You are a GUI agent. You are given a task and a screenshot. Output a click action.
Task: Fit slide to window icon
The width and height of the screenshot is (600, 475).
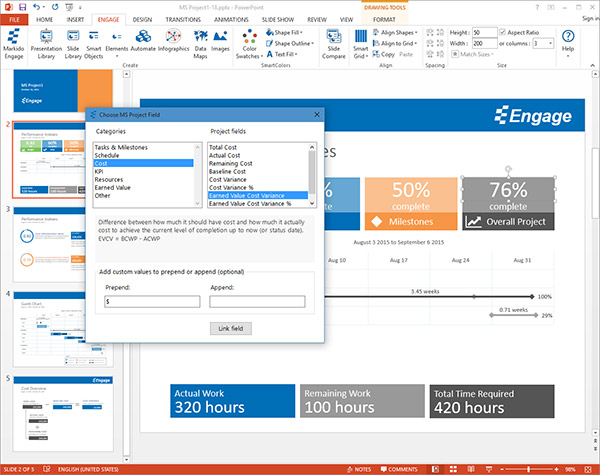pos(588,469)
